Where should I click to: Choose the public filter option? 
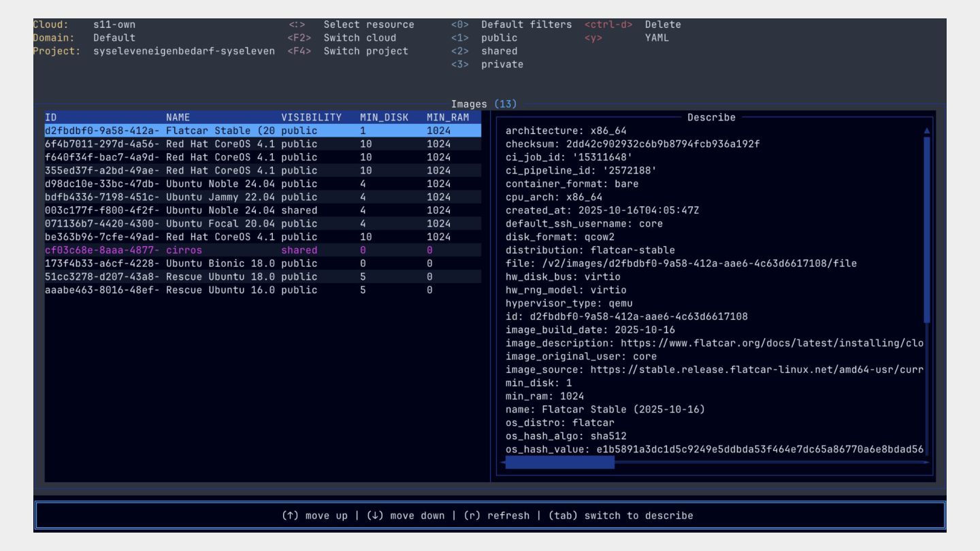point(499,38)
